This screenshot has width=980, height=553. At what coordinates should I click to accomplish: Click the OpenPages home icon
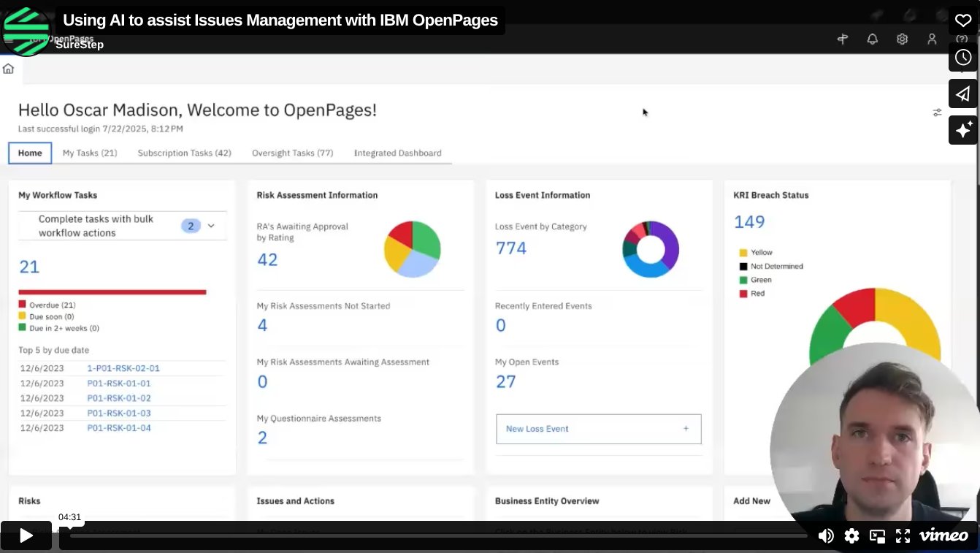8,69
